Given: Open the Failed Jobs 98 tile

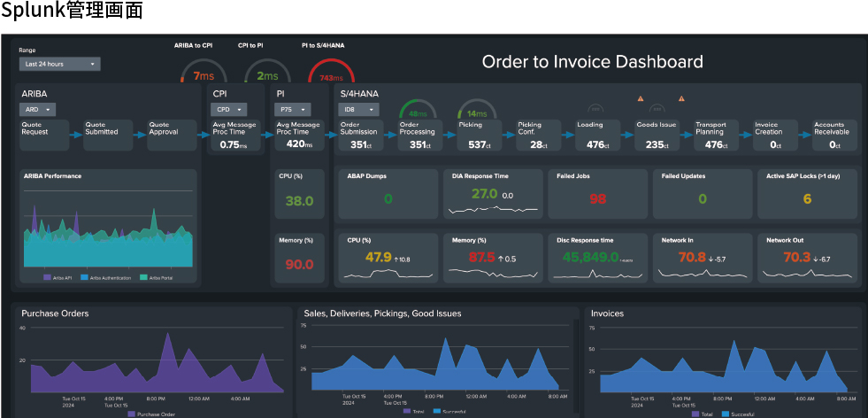Looking at the screenshot, I should pos(598,194).
